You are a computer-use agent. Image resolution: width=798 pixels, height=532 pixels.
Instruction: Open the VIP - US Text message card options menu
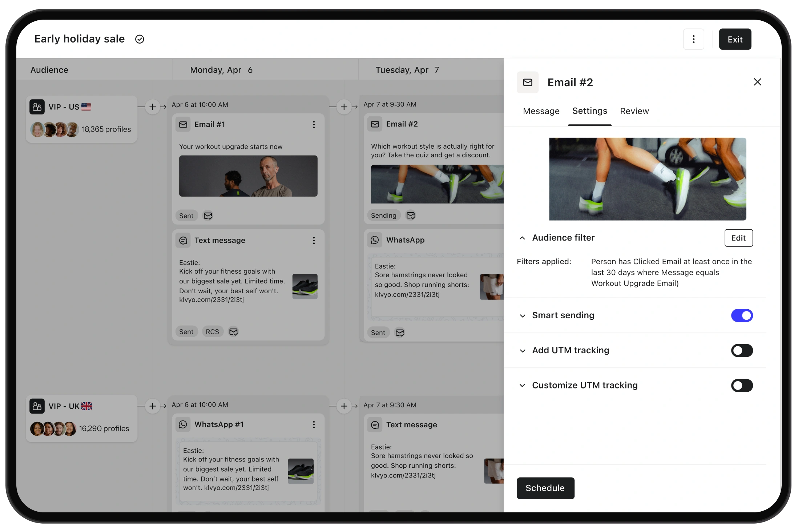314,241
